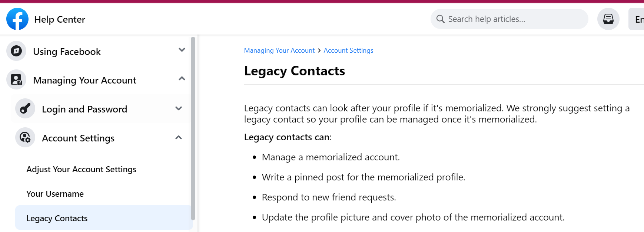This screenshot has height=232, width=644.
Task: Click the Help Center title link
Action: click(x=60, y=19)
